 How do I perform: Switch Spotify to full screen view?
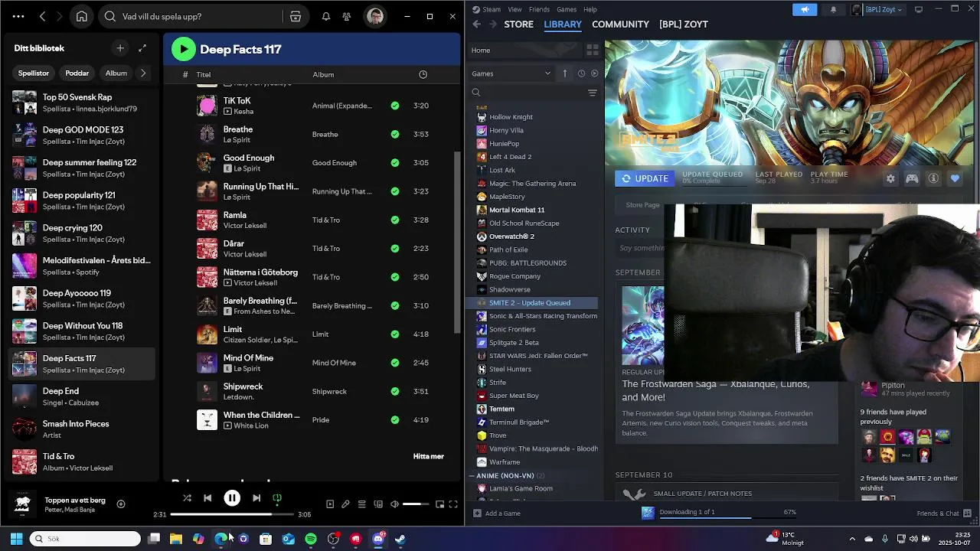[453, 504]
